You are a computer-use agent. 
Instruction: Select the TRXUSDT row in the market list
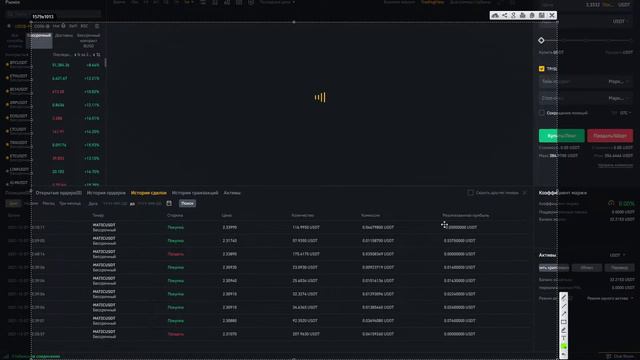tap(53, 145)
